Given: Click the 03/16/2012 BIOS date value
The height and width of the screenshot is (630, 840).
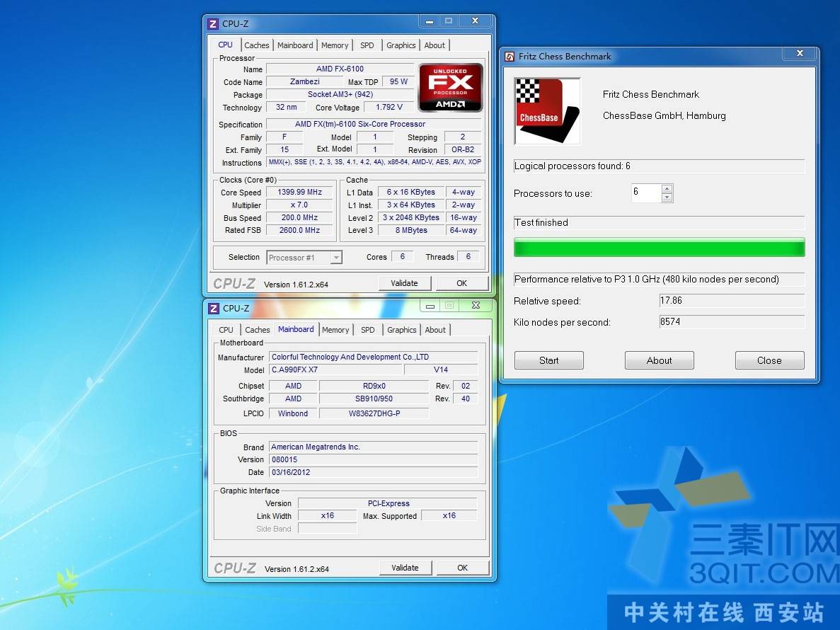Looking at the screenshot, I should click(374, 473).
